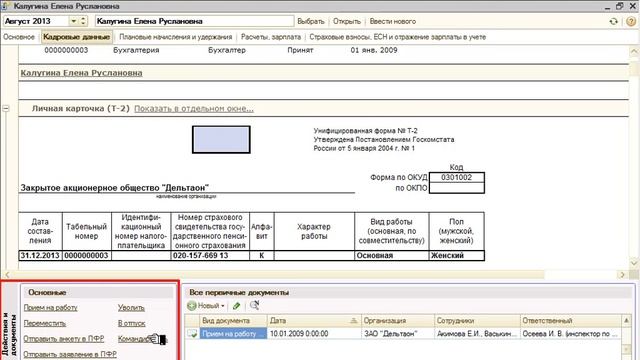Viewport: 640px width, 360px height.
Task: Click the period stepper arrows beside Август 2013
Action: (83, 21)
